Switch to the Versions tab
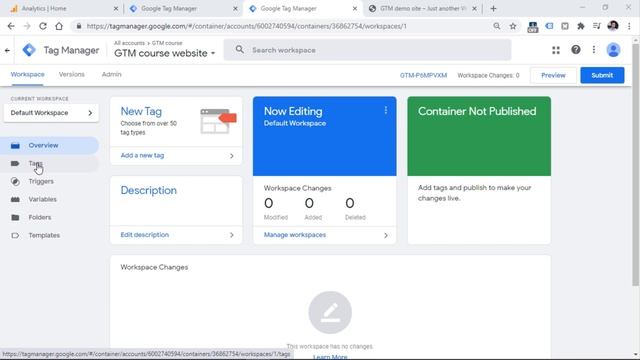 pos(72,75)
